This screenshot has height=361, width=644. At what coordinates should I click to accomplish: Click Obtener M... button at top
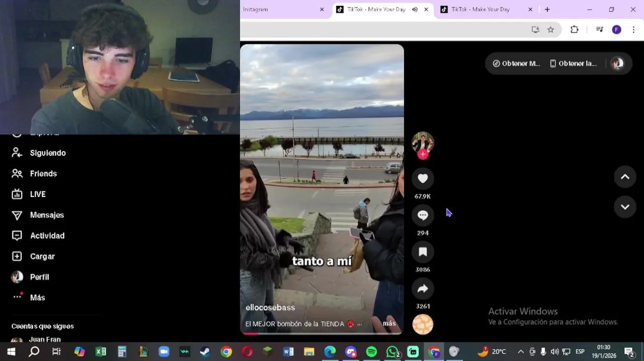coord(516,64)
